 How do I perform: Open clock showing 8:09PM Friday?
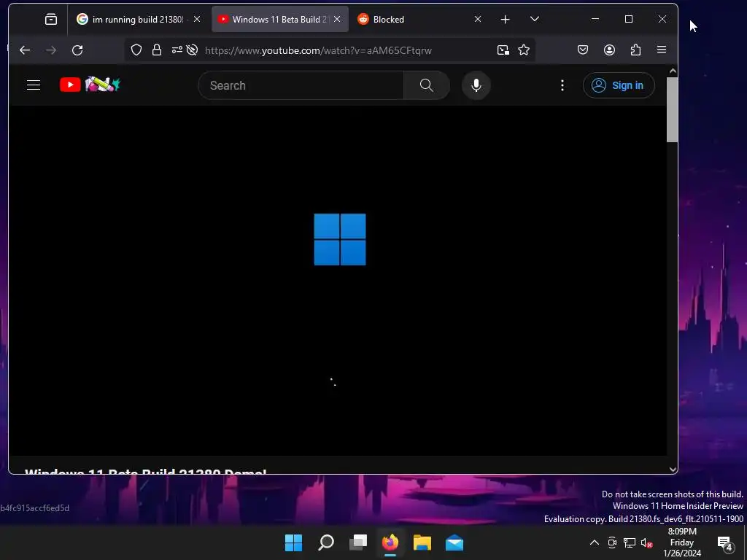682,542
